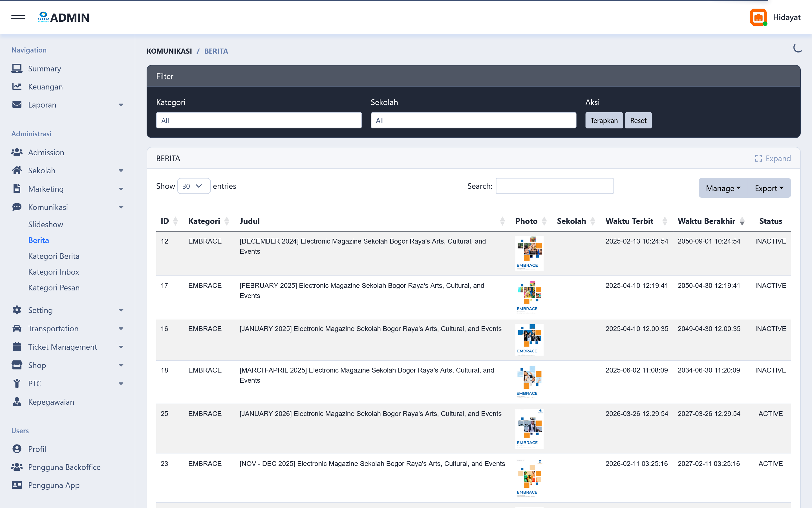Screen dimensions: 812x508
Task: Click the NOV - DEC 2025 title text
Action: click(x=372, y=464)
